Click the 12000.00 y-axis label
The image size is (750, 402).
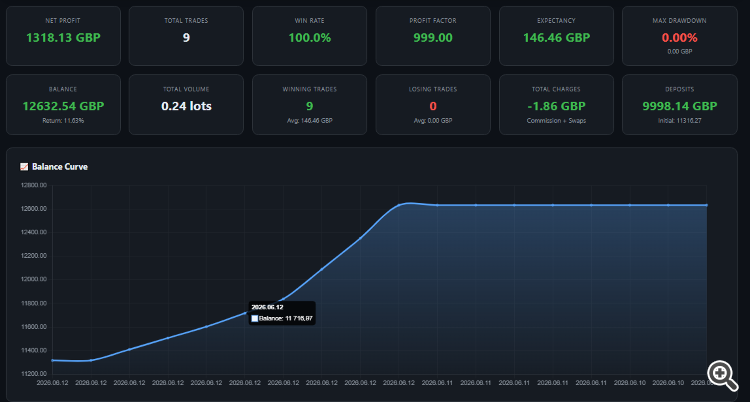coord(33,279)
